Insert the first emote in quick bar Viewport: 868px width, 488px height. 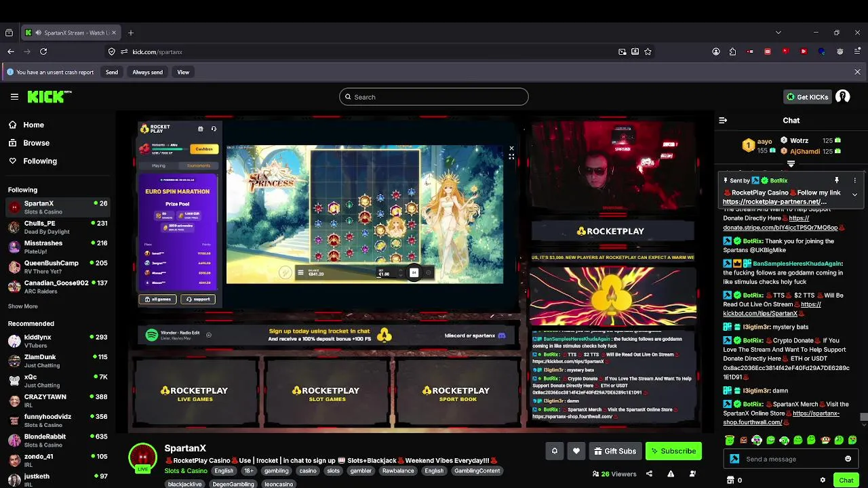730,440
